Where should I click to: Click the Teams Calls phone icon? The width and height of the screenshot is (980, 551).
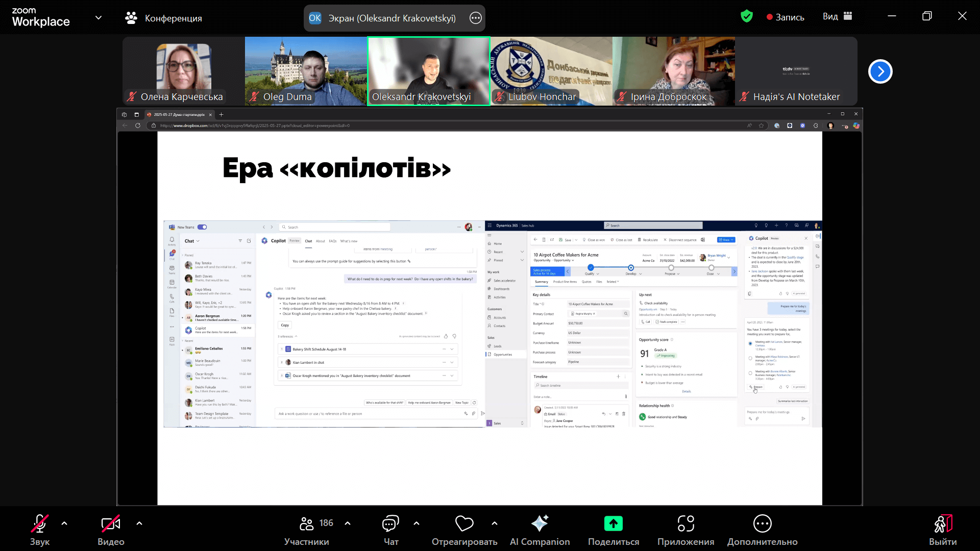click(x=172, y=298)
